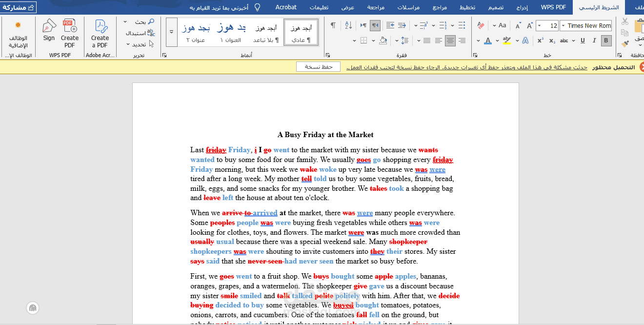Click the Shrink Font icon
The width and height of the screenshot is (644, 325).
click(x=518, y=25)
